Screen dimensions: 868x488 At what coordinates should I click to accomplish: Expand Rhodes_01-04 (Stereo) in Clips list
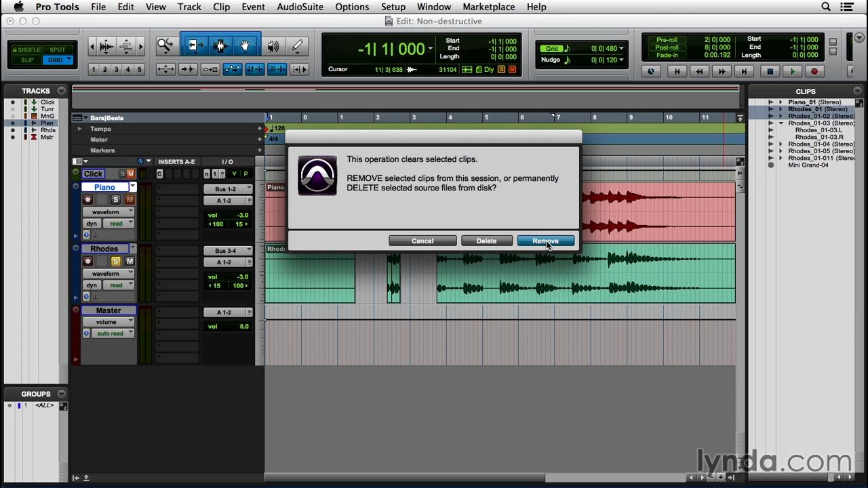(x=781, y=144)
